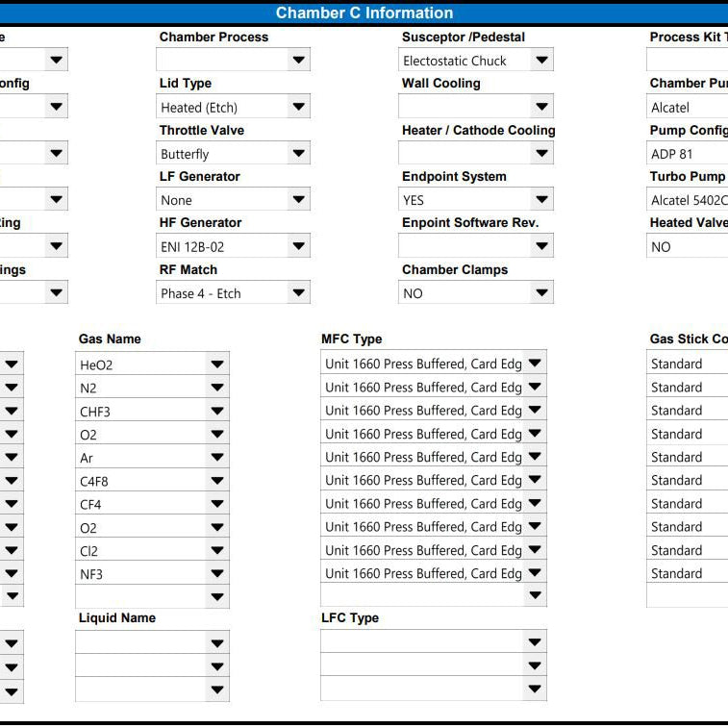Viewport: 728px width, 728px height.
Task: Click the Alcatel Chamber Pump field
Action: [x=688, y=107]
